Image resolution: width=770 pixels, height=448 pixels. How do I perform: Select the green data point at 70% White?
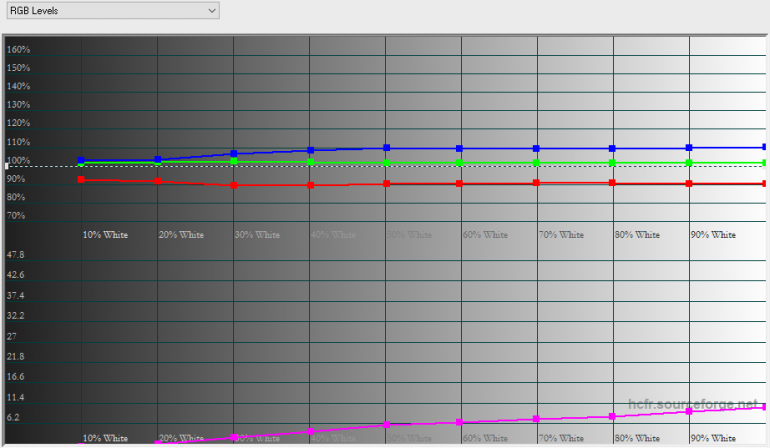pos(537,162)
